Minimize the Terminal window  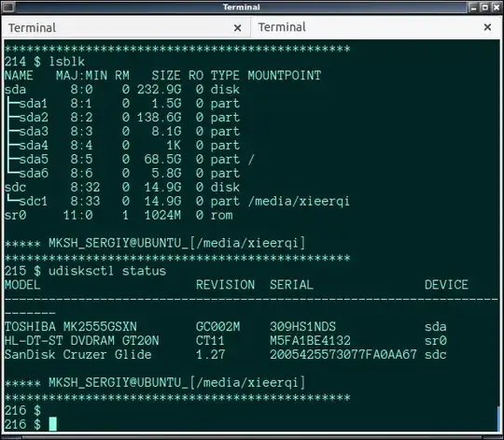(473, 7)
